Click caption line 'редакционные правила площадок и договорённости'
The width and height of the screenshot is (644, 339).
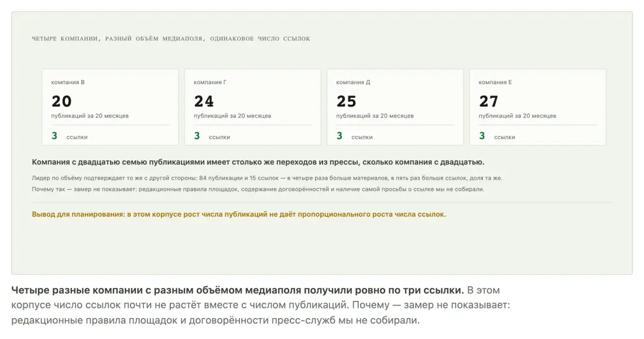(x=215, y=320)
